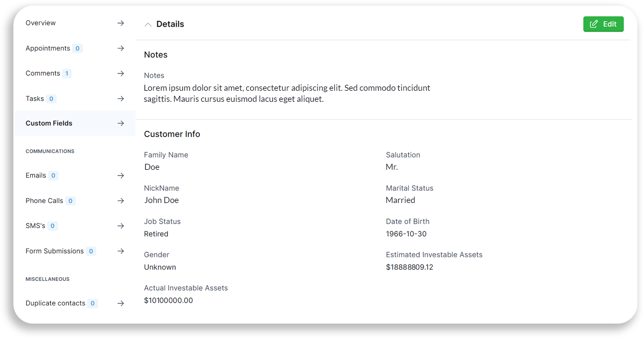This screenshot has height=338, width=644.
Task: Click the Comments count badge showing 1
Action: click(67, 73)
